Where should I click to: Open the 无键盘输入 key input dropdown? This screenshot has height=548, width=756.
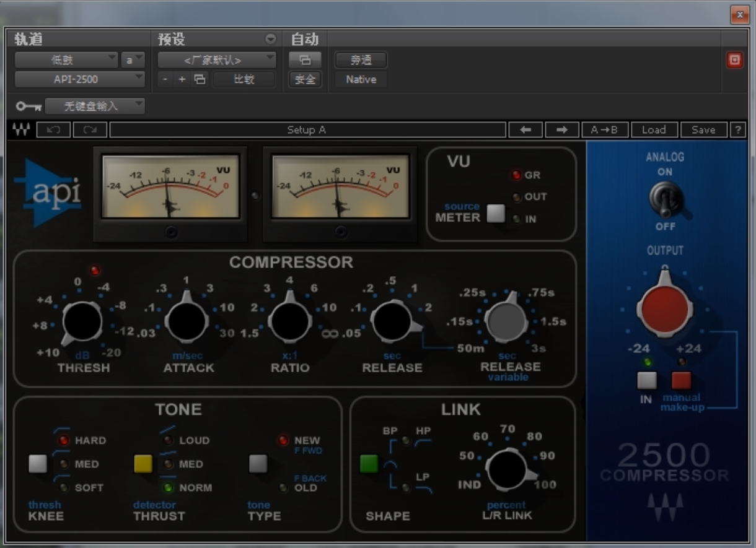tap(94, 106)
